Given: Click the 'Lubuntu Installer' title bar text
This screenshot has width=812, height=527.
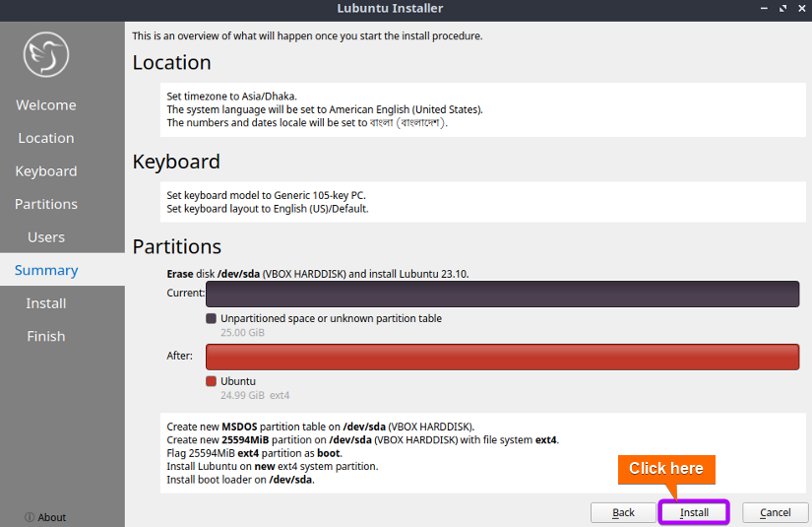Looking at the screenshot, I should coord(390,8).
